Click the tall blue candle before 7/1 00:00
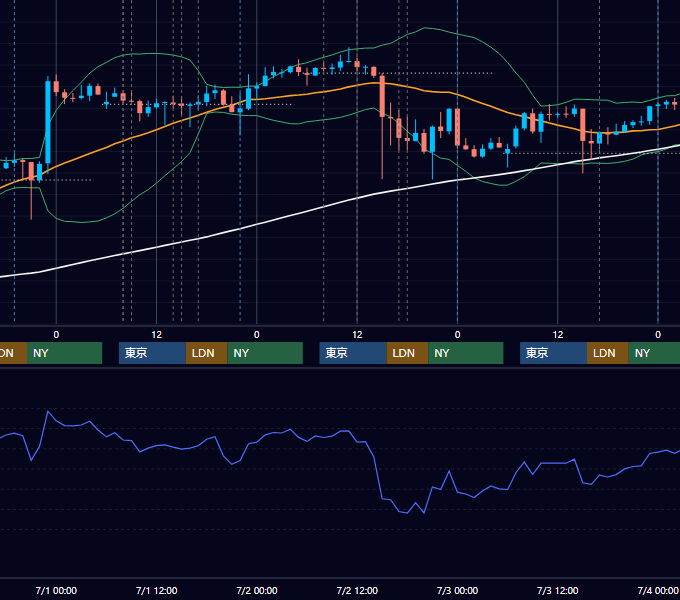The width and height of the screenshot is (680, 600). [48, 122]
